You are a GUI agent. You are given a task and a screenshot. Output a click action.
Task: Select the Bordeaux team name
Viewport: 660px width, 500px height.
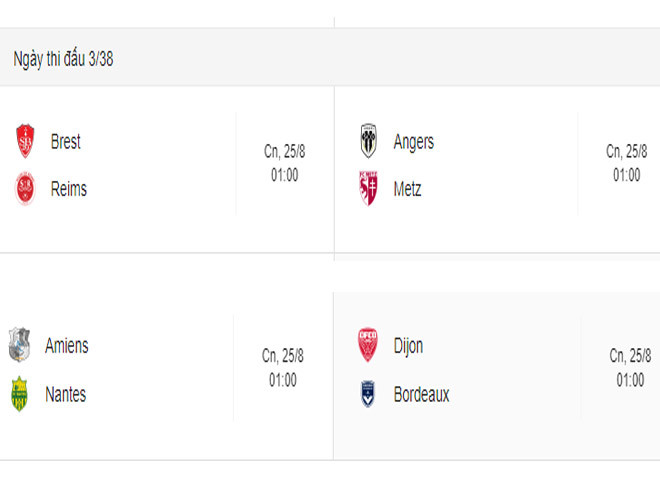[x=421, y=395]
